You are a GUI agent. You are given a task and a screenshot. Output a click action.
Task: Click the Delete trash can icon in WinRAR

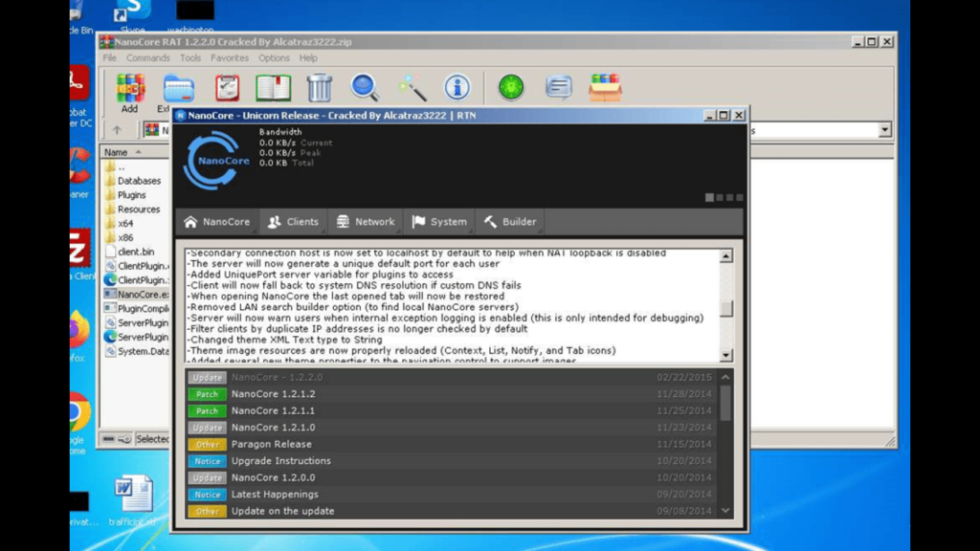(x=320, y=88)
